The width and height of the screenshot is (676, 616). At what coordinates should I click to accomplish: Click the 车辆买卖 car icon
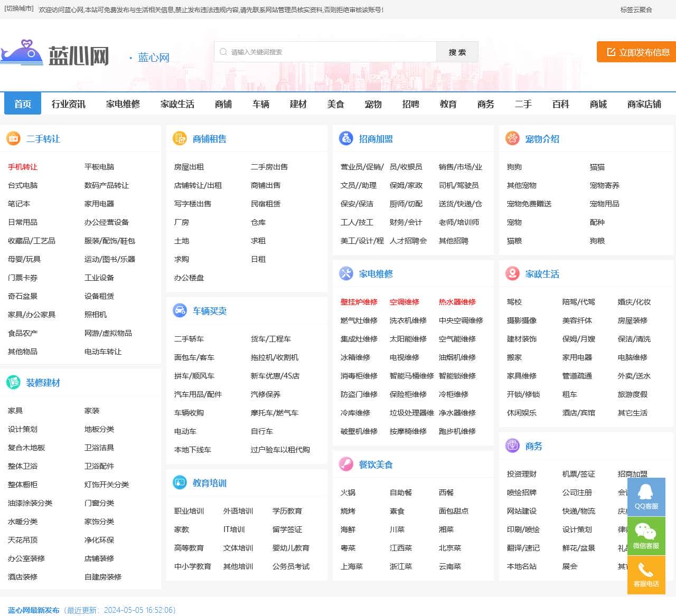click(180, 311)
